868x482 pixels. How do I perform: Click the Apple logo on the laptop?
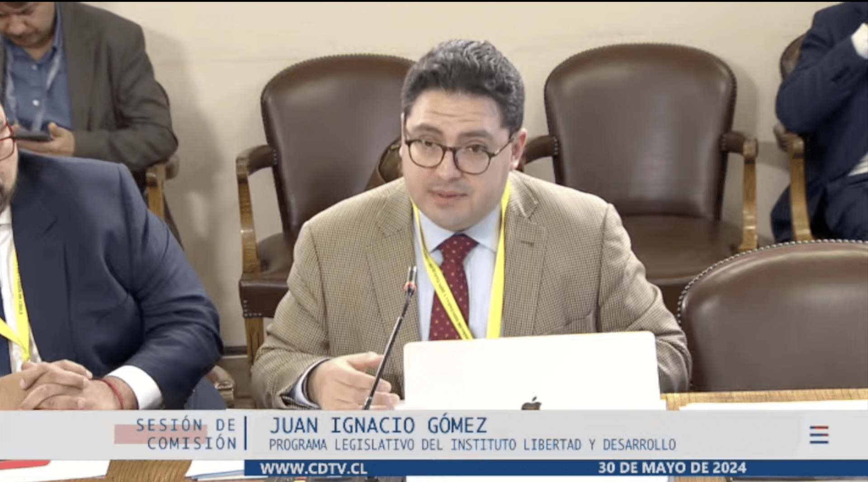(532, 403)
